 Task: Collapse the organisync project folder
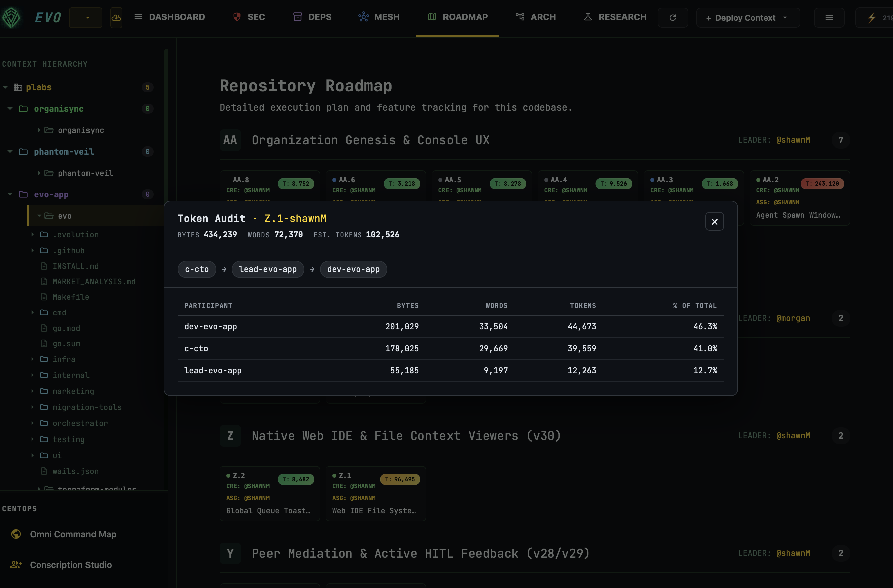click(x=10, y=109)
